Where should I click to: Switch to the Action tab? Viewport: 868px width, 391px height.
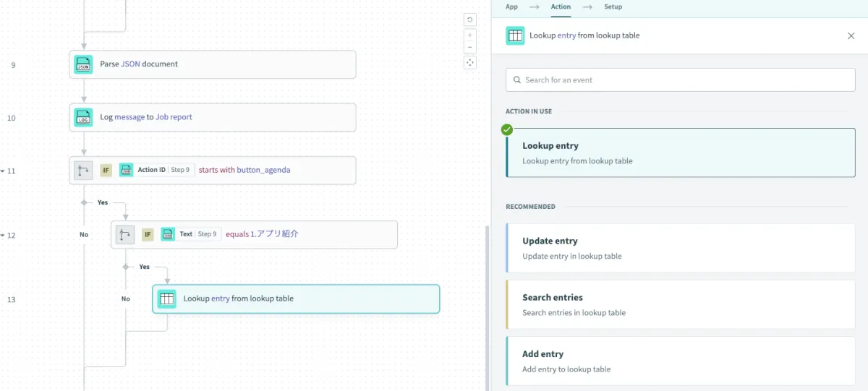click(561, 7)
